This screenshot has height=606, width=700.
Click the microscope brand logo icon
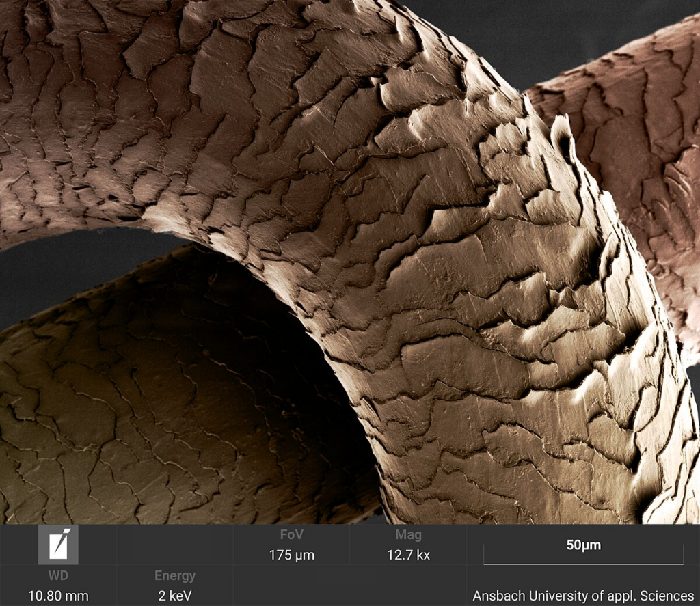pos(58,545)
